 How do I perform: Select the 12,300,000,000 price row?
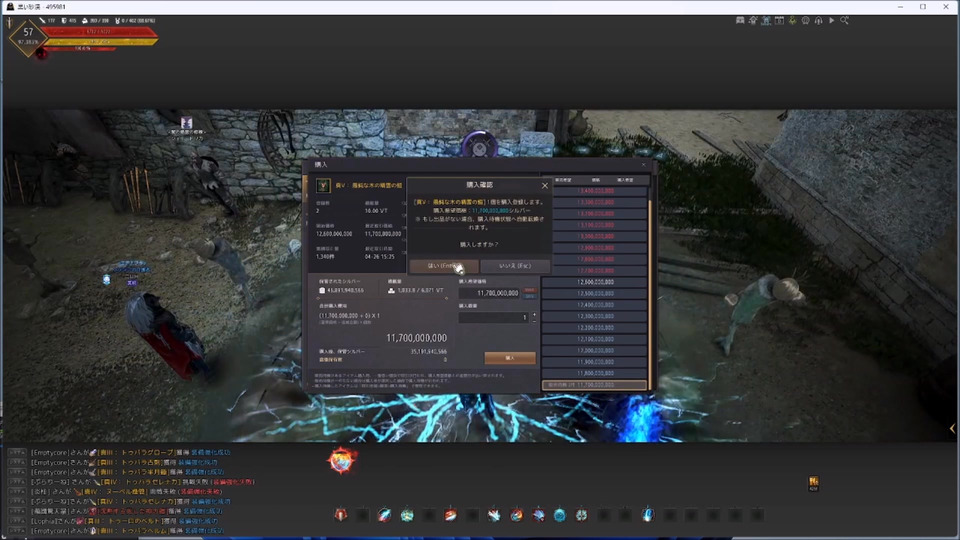coord(595,317)
